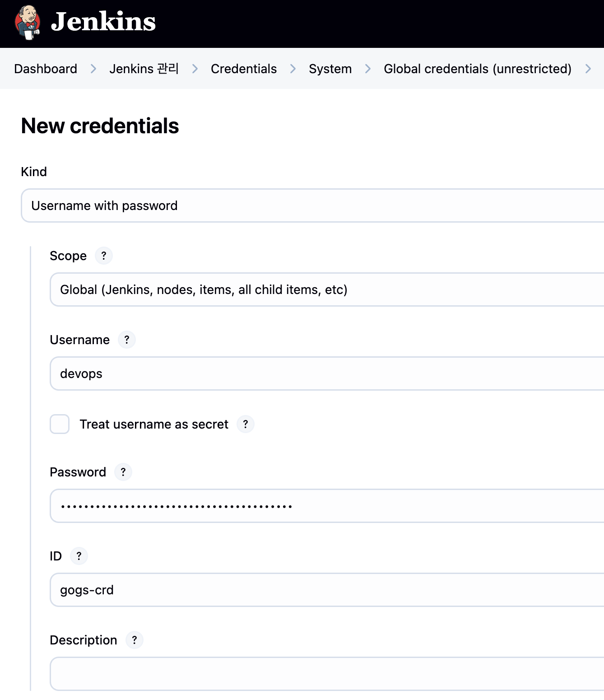
Task: Open help icon next to ID
Action: (79, 556)
